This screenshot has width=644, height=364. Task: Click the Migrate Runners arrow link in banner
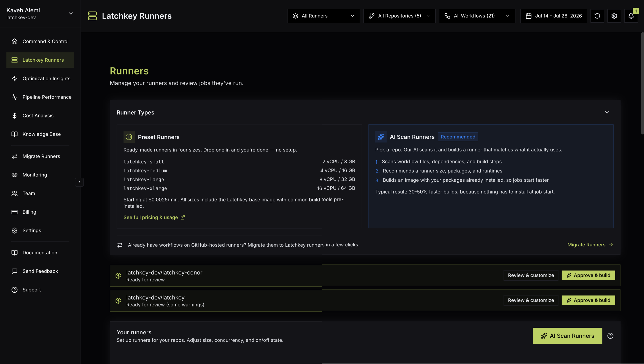(590, 245)
